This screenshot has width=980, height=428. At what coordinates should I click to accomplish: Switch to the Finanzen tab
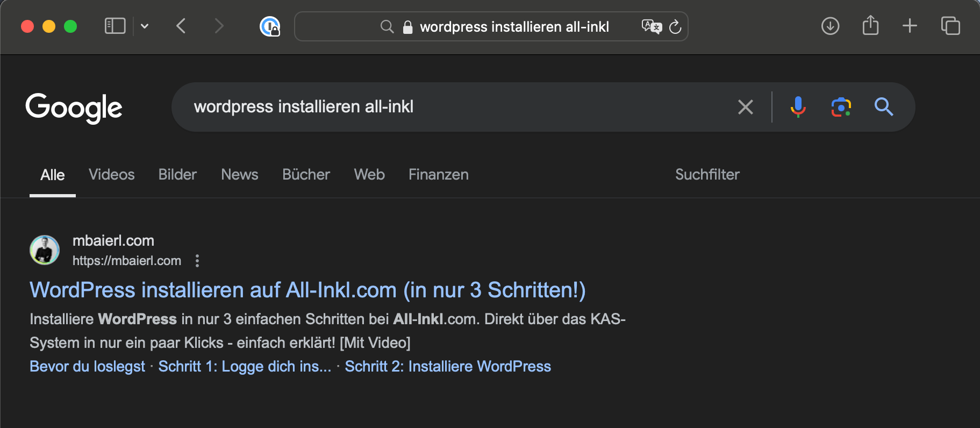coord(439,175)
